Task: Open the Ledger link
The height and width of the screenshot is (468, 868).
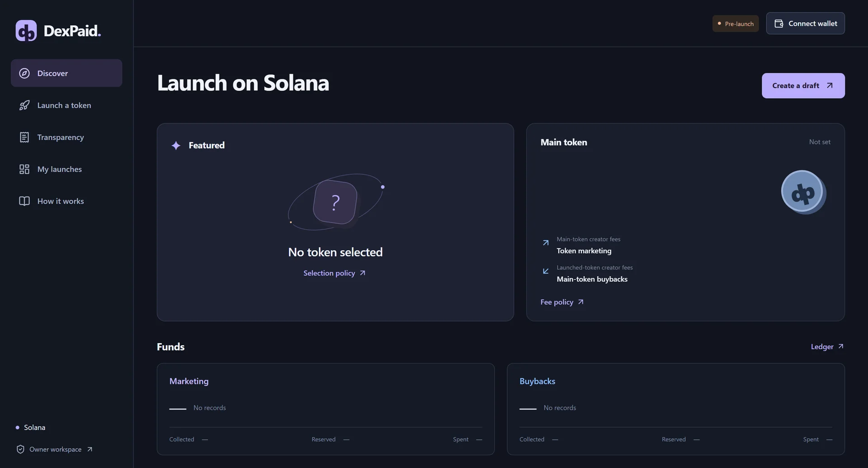Action: coord(827,347)
